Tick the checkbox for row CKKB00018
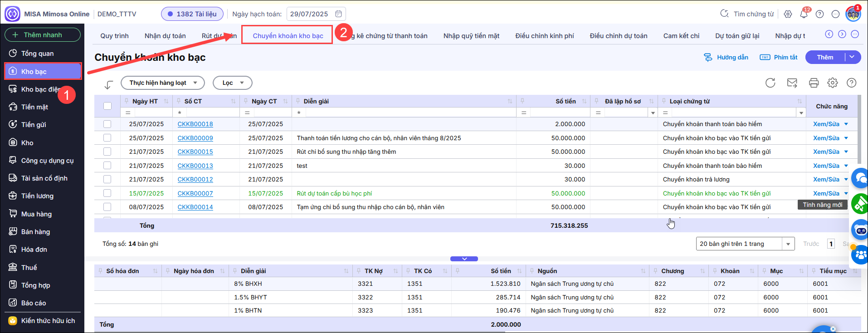 (107, 124)
